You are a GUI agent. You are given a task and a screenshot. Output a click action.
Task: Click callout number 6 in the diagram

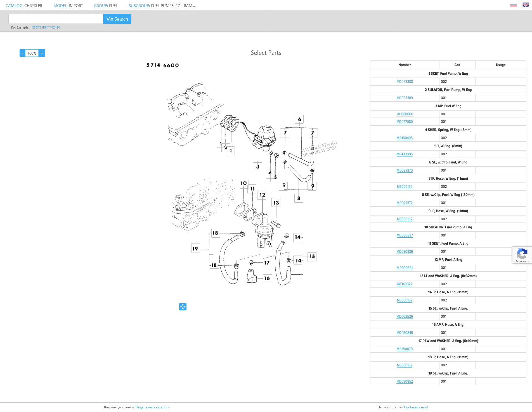[x=299, y=119]
